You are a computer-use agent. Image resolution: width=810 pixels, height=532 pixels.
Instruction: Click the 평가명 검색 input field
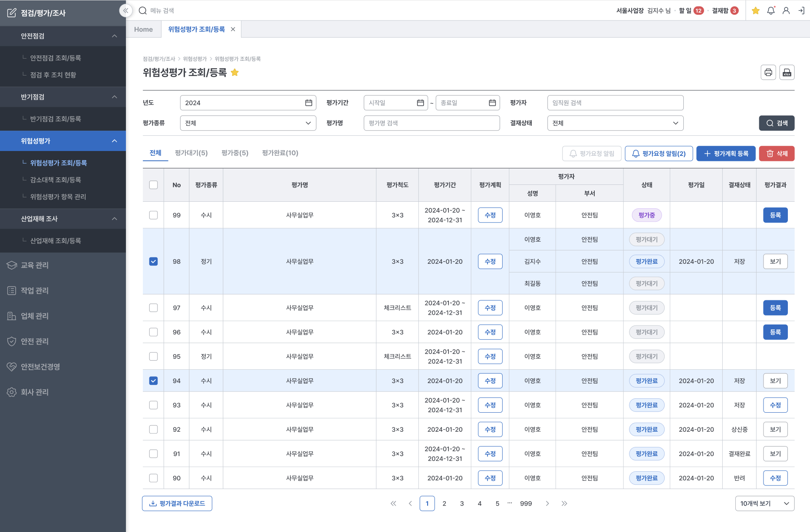pos(431,123)
